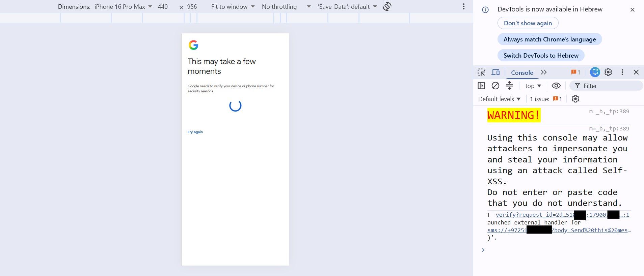Click the 'This may take a few moments' heading

tap(222, 66)
